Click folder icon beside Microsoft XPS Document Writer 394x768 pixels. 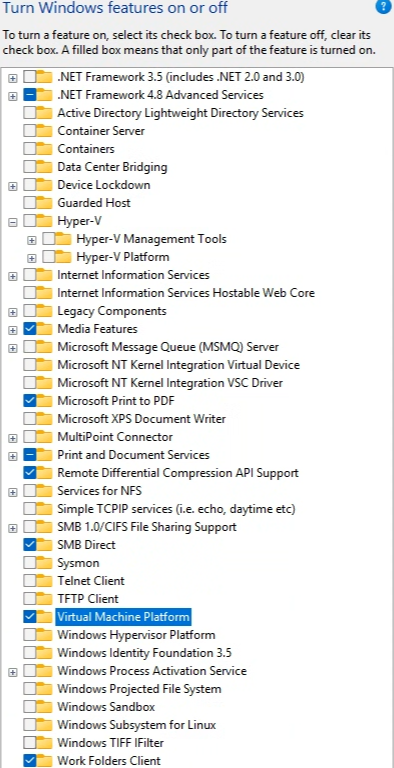pyautogui.click(x=45, y=419)
